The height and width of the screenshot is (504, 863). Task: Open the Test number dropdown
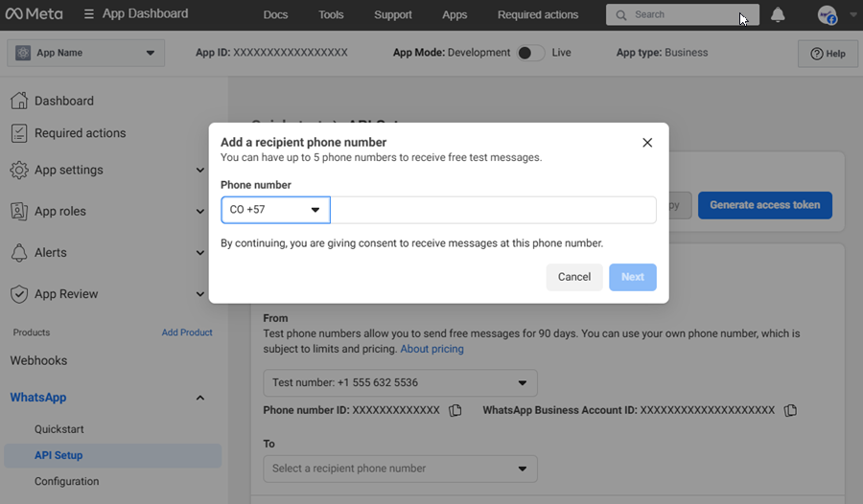pos(400,383)
